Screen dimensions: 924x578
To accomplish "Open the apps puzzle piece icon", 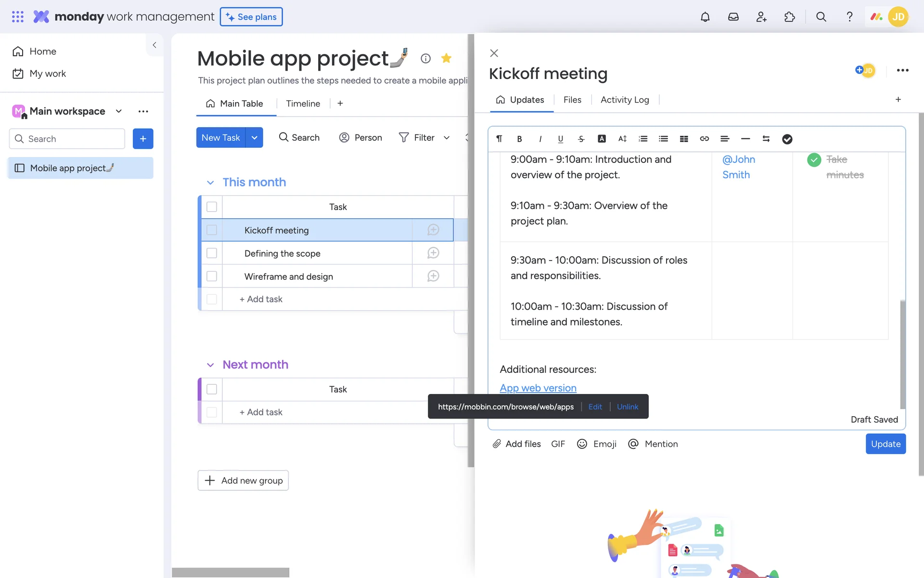I will click(x=789, y=17).
